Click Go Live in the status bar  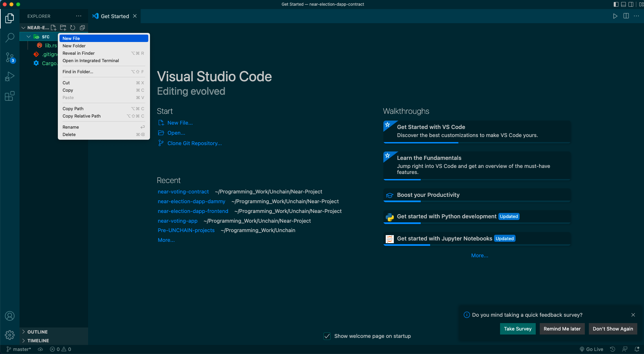point(591,349)
